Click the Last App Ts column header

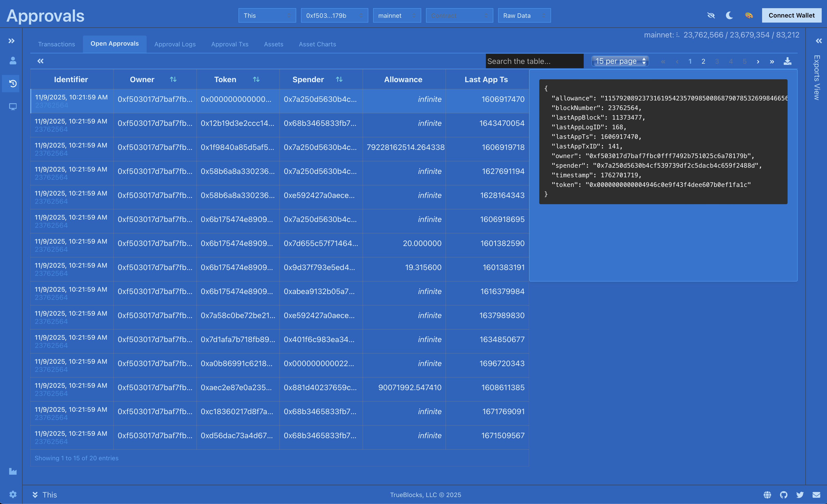click(486, 80)
